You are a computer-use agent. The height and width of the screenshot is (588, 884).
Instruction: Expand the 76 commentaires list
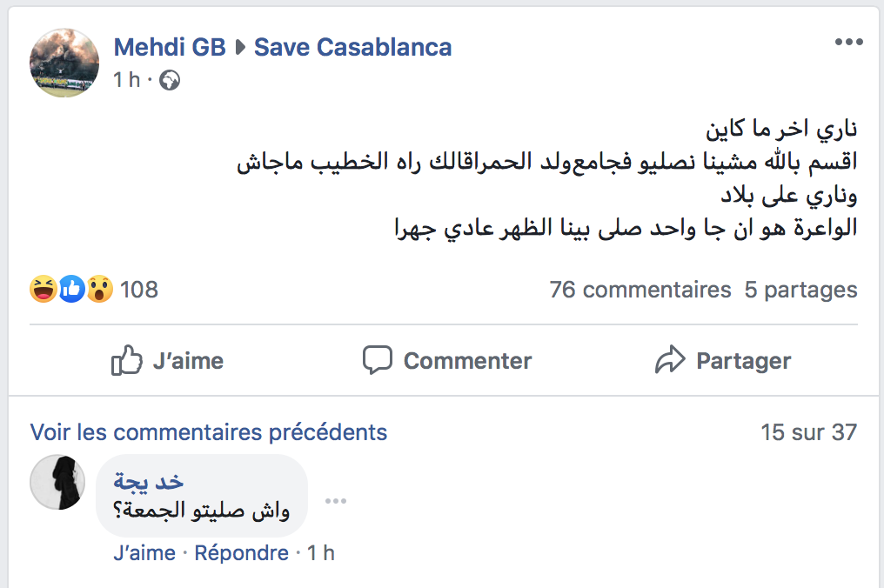click(x=640, y=290)
